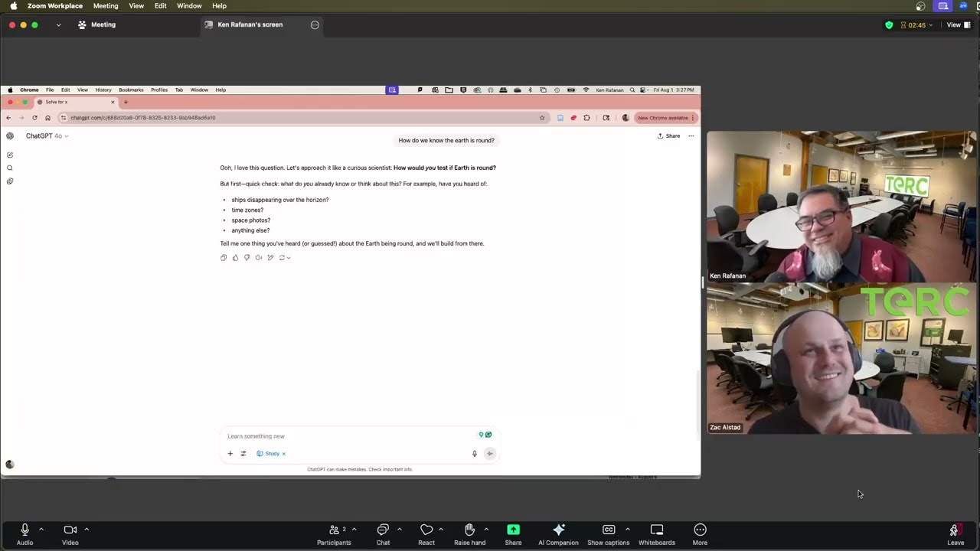Expand audio options chevron
980x551 pixels.
tap(41, 529)
